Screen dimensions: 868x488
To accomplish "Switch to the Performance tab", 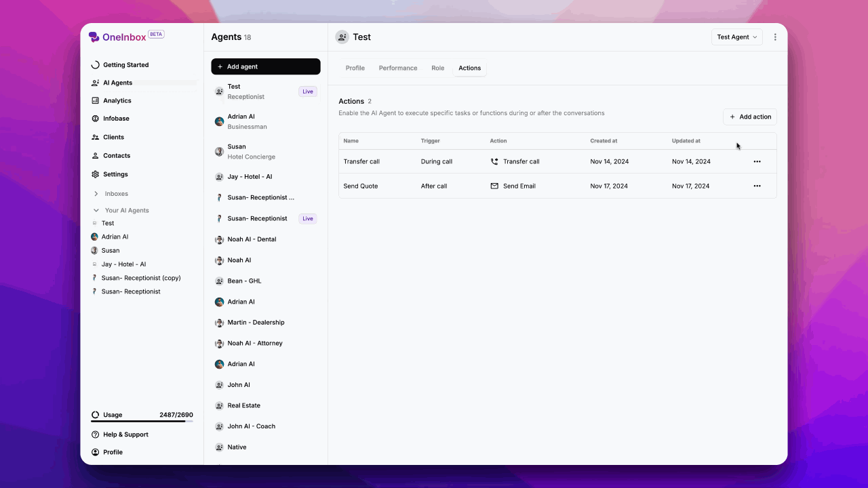I will pyautogui.click(x=398, y=68).
